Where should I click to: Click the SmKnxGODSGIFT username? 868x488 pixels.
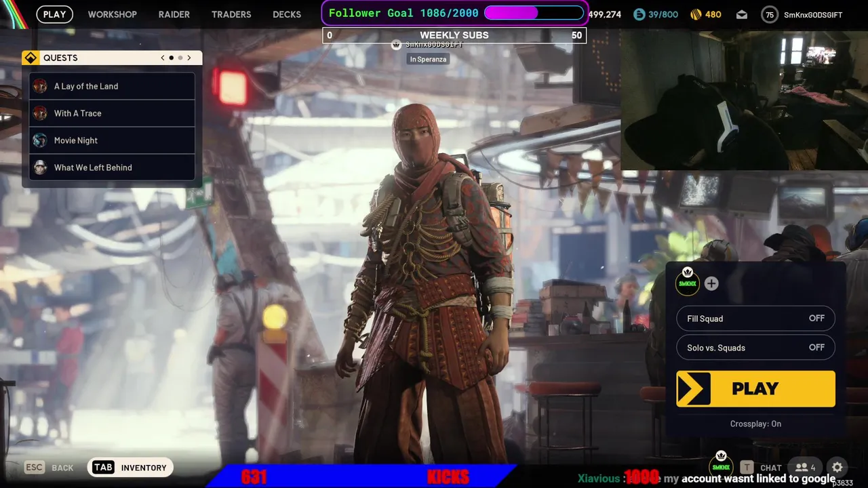tap(813, 14)
